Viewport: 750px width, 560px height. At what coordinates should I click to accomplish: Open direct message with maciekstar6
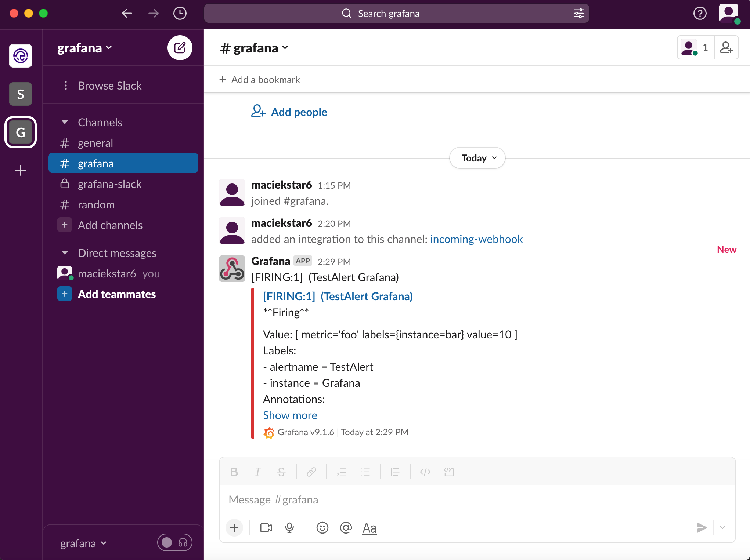[123, 273]
